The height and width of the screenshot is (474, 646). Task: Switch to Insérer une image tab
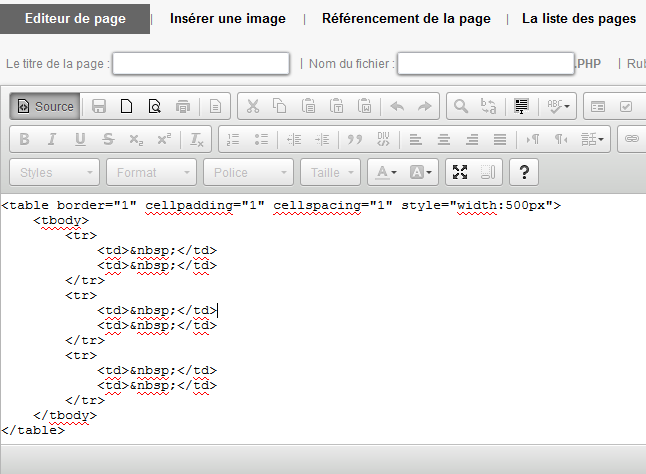[227, 18]
